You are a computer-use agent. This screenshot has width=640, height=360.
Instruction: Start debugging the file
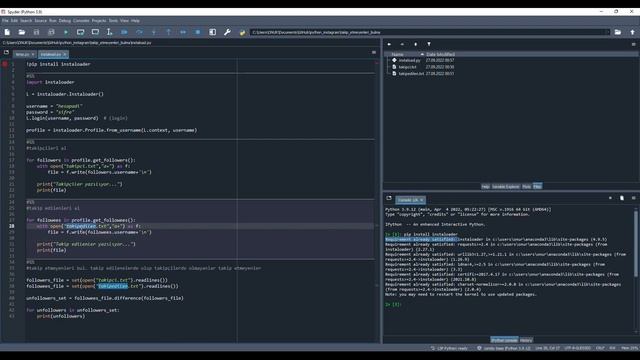(124, 32)
